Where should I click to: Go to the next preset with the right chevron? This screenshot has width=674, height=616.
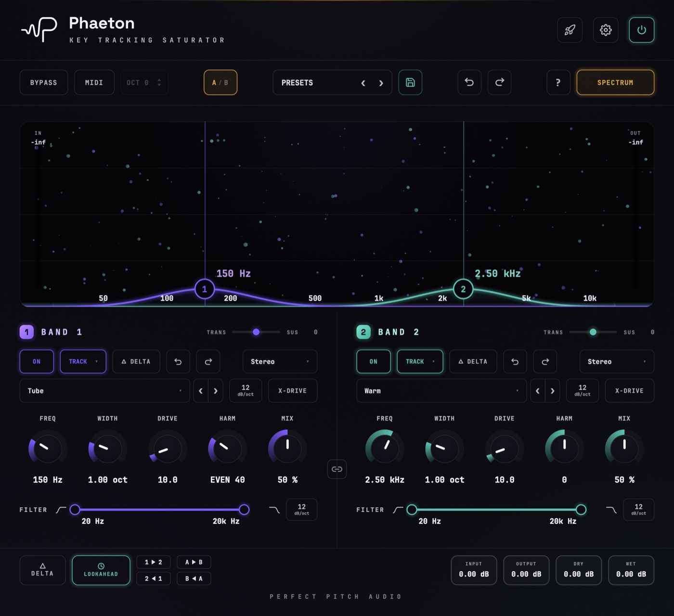(x=381, y=83)
